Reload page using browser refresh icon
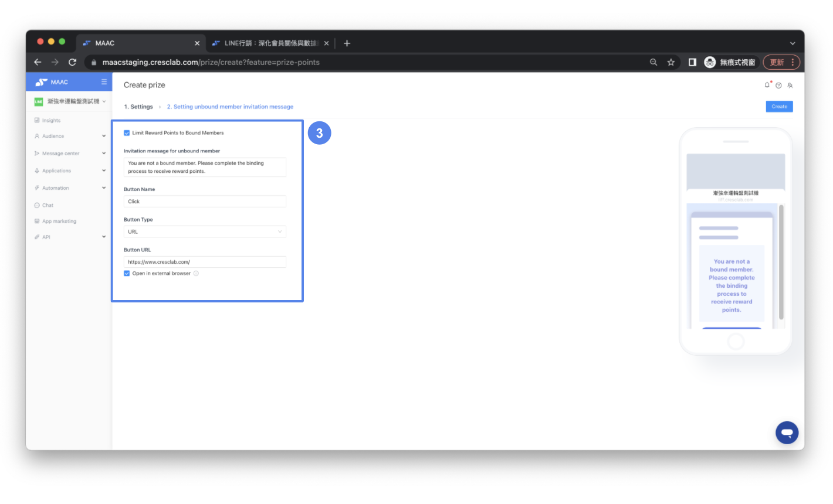 tap(73, 62)
